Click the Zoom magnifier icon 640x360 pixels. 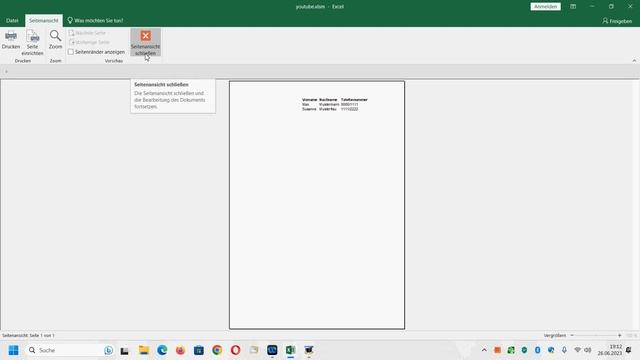pos(56,40)
